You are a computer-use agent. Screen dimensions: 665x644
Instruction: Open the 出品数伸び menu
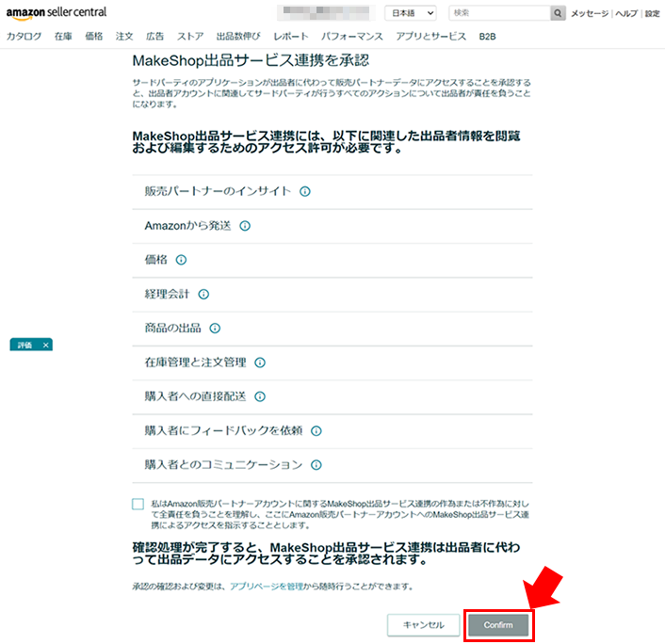click(x=238, y=37)
